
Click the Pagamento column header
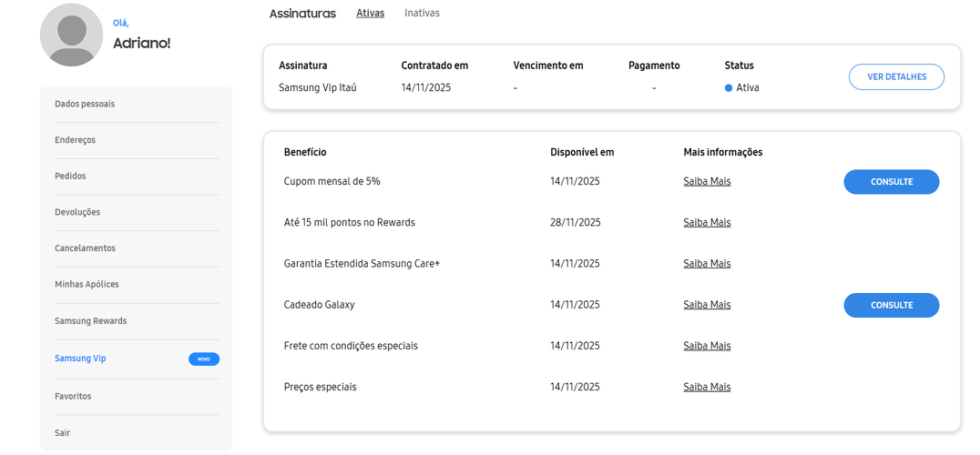654,66
